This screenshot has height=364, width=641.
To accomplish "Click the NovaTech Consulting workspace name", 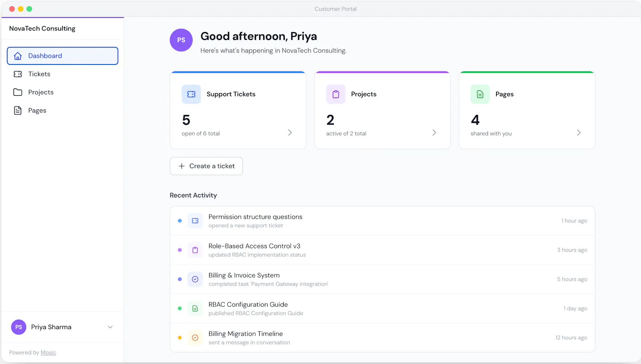I will [42, 28].
